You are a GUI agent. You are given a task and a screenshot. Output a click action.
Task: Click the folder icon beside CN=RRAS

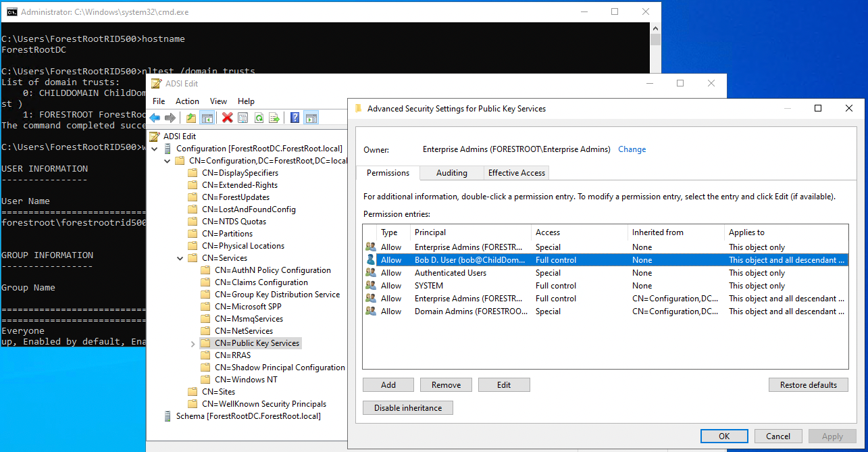(206, 355)
